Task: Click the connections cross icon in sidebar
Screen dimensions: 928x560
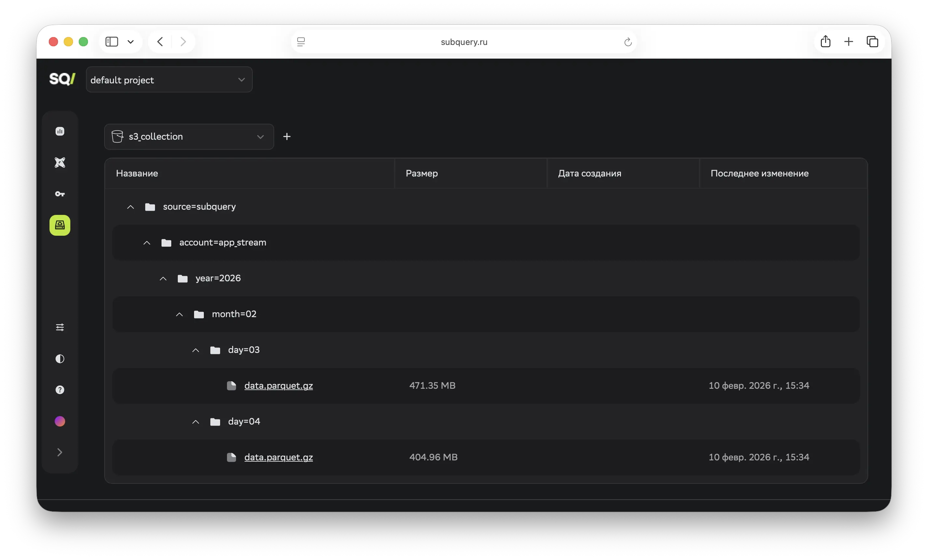Action: click(60, 162)
